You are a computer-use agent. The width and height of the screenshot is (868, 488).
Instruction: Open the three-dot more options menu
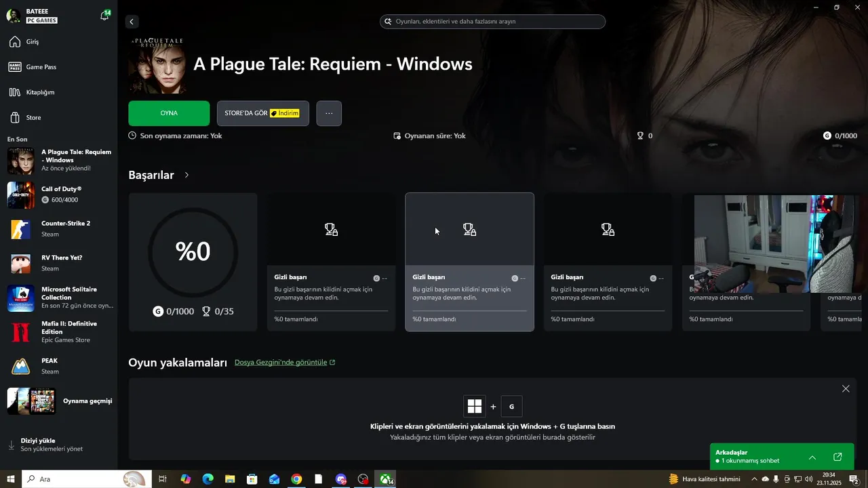point(329,113)
